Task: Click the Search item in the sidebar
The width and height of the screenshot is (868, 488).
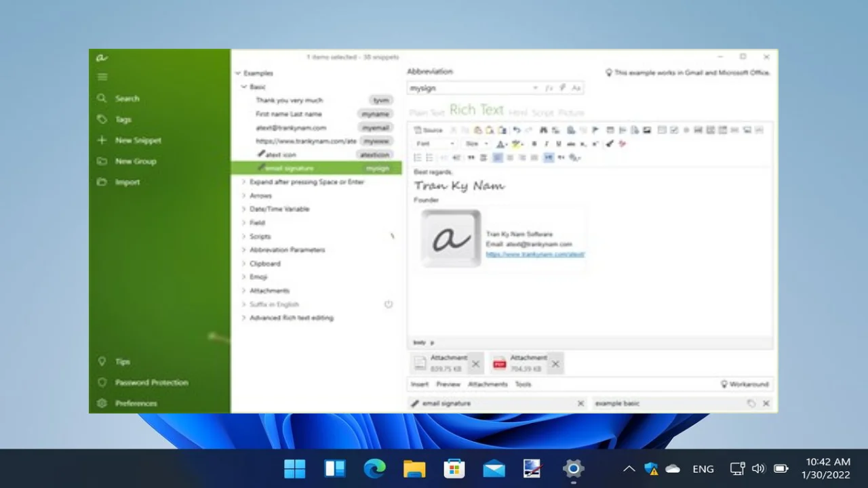Action: click(119, 98)
